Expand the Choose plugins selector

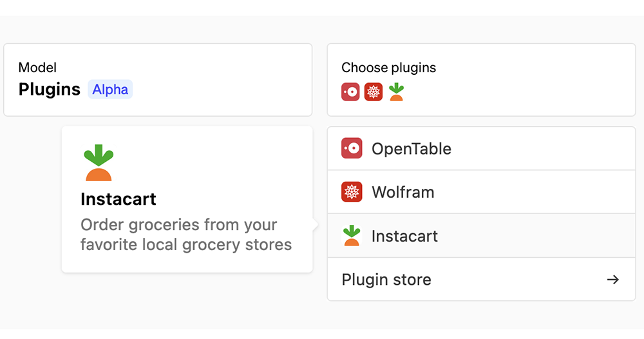pos(481,80)
